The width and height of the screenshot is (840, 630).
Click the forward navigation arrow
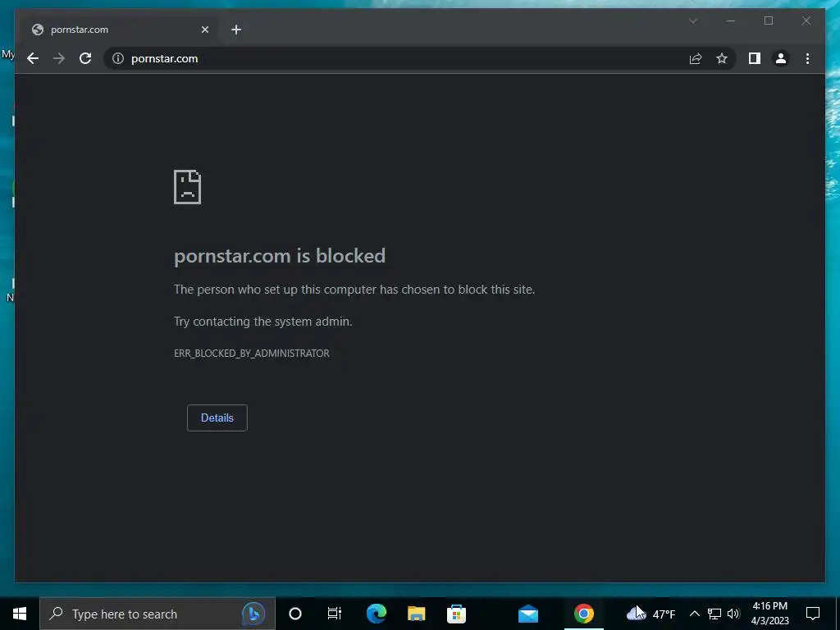pyautogui.click(x=59, y=58)
